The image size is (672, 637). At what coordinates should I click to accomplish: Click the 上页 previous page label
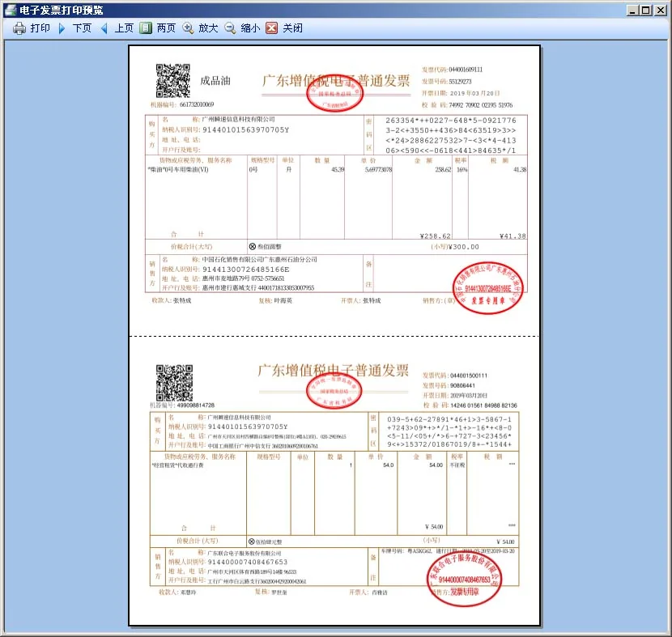[x=124, y=28]
